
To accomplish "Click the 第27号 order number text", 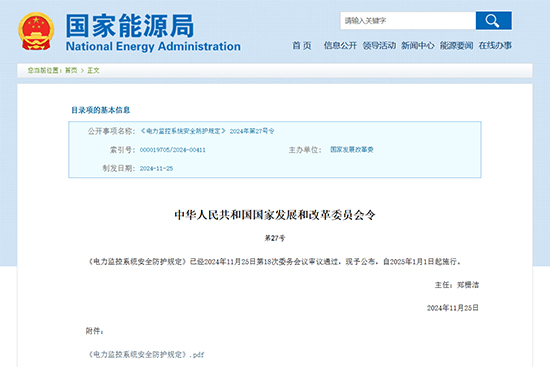I will (x=275, y=238).
